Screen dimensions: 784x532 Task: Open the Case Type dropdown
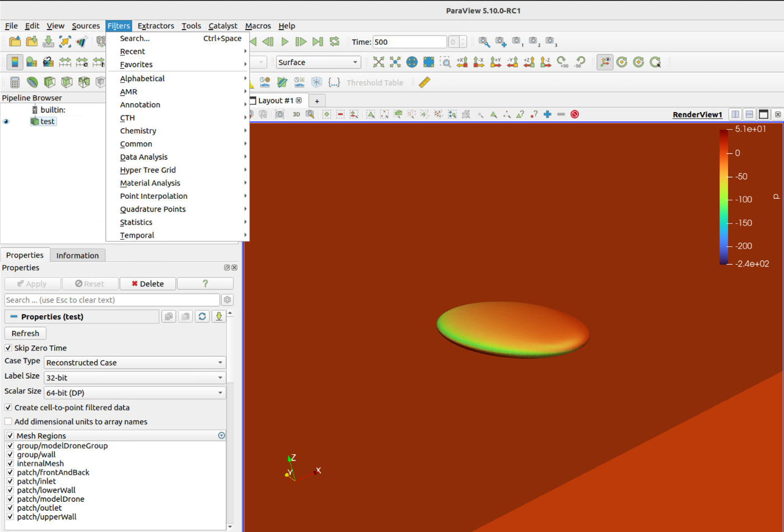click(x=134, y=363)
